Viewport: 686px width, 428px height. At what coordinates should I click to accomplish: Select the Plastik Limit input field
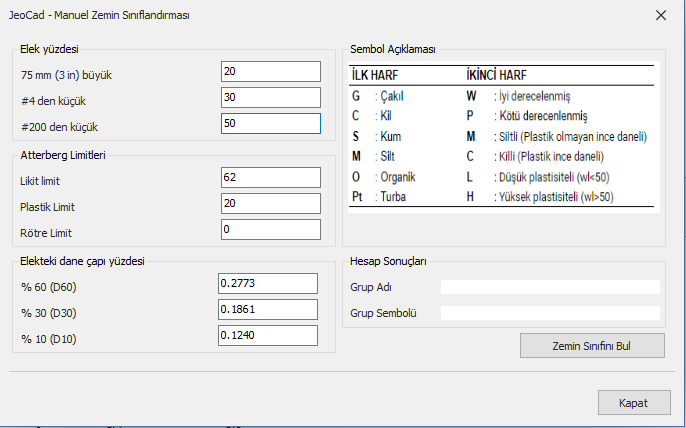(x=271, y=203)
